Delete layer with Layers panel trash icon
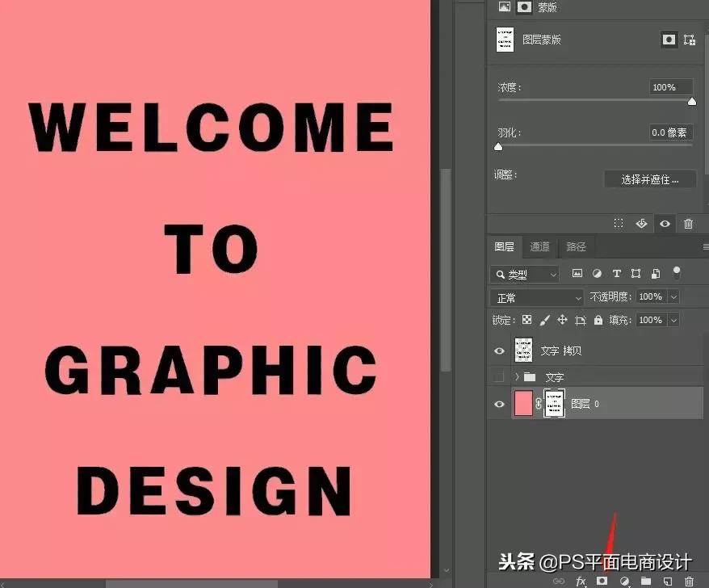 click(x=689, y=581)
